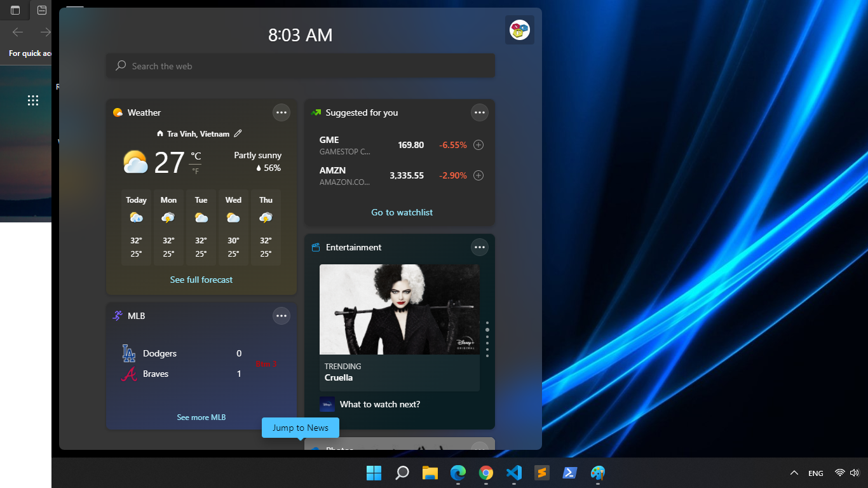Click the Suggested for you stocks icon
The image size is (868, 488).
pos(316,112)
